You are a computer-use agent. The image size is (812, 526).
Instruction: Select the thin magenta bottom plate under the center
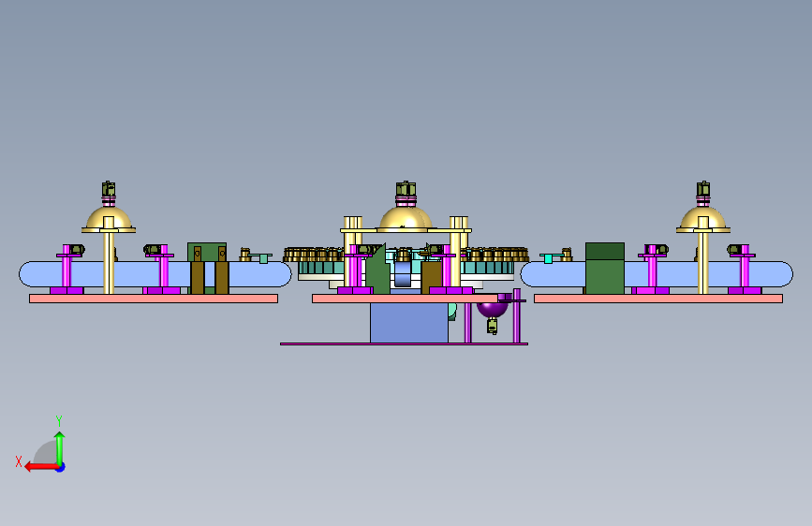click(x=404, y=343)
